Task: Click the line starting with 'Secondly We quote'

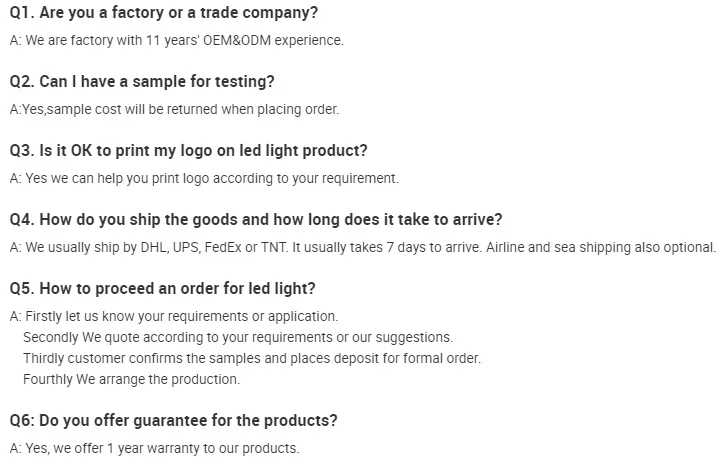Action: [x=238, y=337]
